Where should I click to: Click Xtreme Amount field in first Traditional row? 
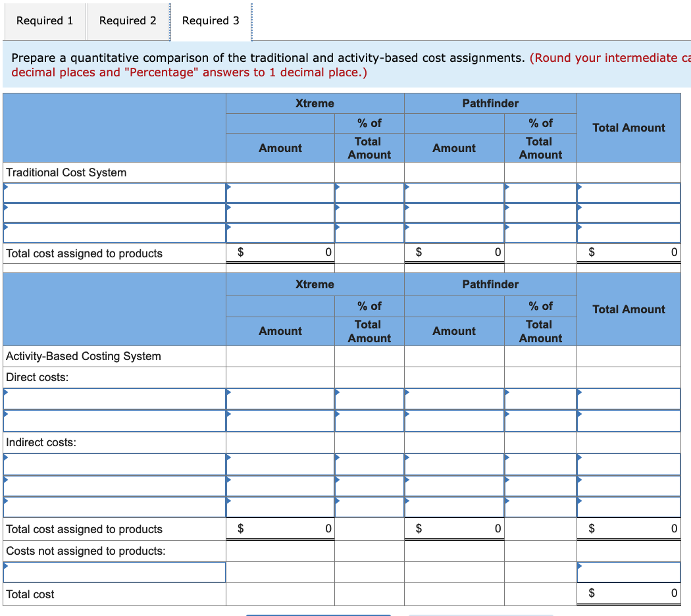280,192
